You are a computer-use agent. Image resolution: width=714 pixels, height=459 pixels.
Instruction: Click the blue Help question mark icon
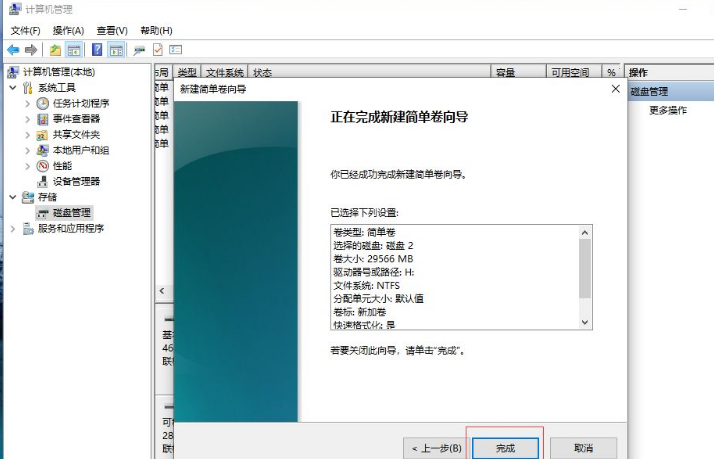coord(97,49)
